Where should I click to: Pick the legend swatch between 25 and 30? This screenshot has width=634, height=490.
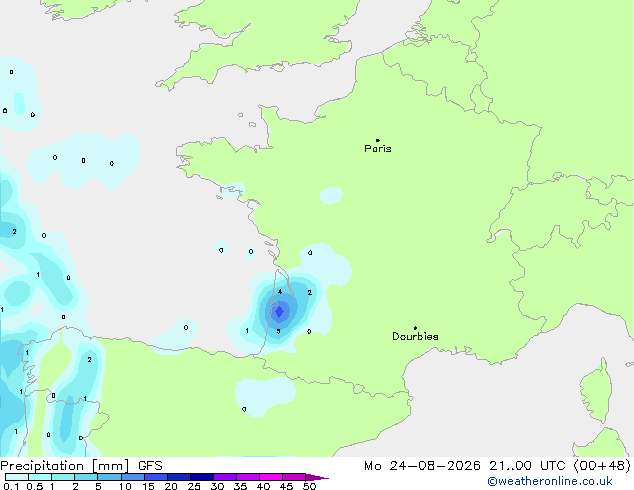click(202, 477)
